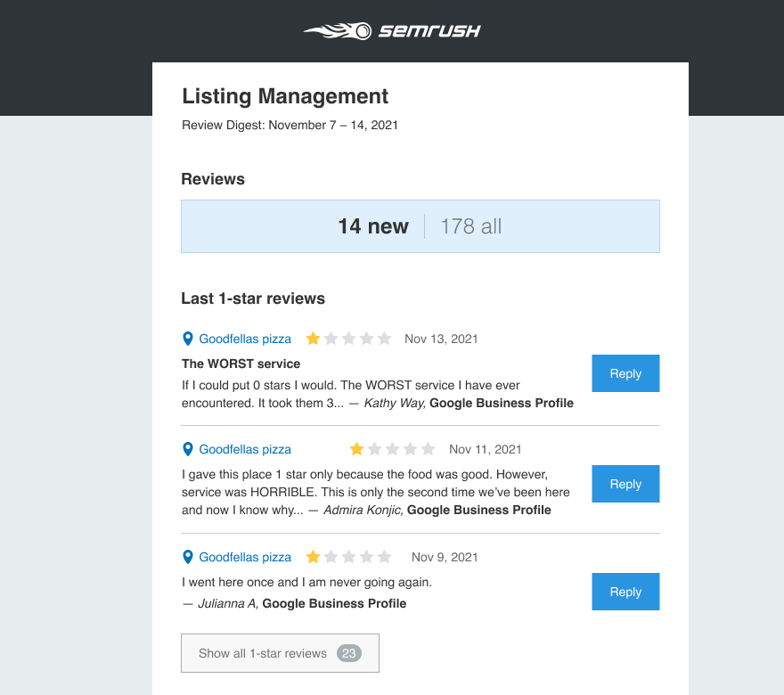Open the Goodfellas pizza link dated Nov 11, 2021
Viewport: 784px width, 695px height.
(245, 449)
